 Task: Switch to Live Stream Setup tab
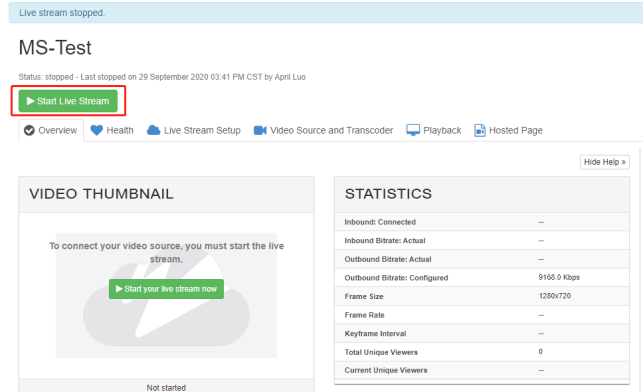pos(194,130)
